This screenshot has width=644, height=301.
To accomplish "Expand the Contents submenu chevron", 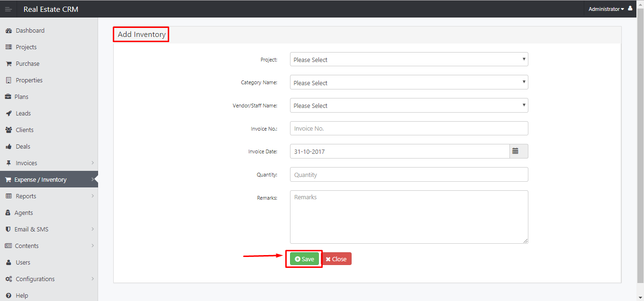I will [x=92, y=246].
